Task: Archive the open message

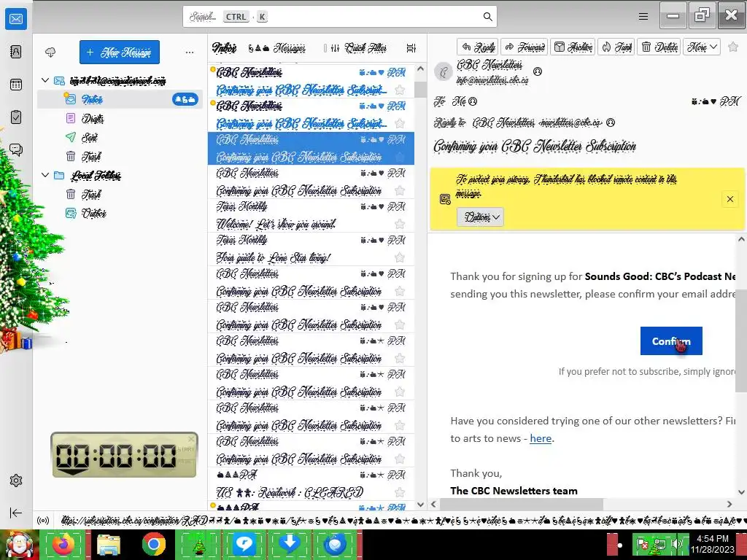Action: coord(573,47)
